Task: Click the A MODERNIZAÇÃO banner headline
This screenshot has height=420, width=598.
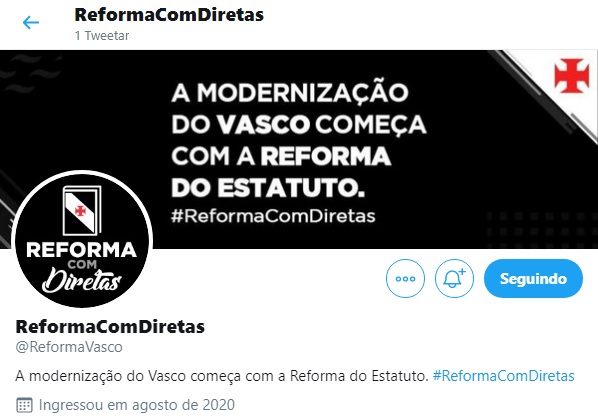Action: 290,93
